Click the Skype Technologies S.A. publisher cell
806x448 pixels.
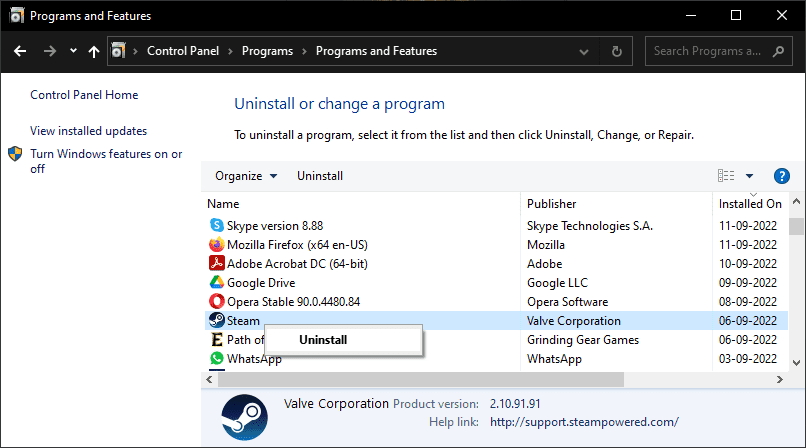pyautogui.click(x=590, y=226)
